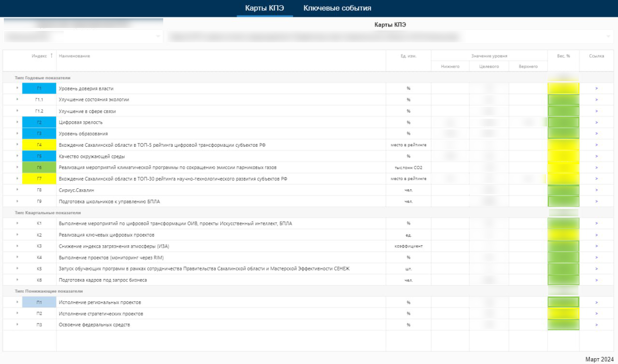Open link arrow for Исполнение региональных проектов
This screenshot has width=618, height=364.
pyautogui.click(x=597, y=302)
